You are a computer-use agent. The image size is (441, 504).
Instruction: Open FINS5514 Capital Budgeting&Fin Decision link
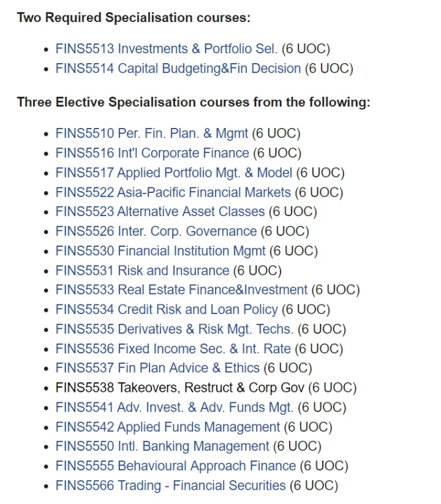click(178, 69)
